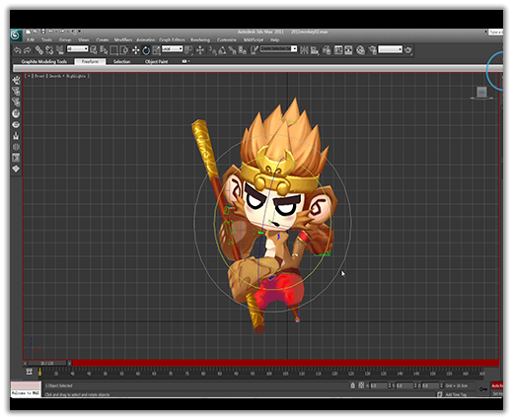This screenshot has width=513, height=420.
Task: Open the Tools menu
Action: [x=46, y=39]
